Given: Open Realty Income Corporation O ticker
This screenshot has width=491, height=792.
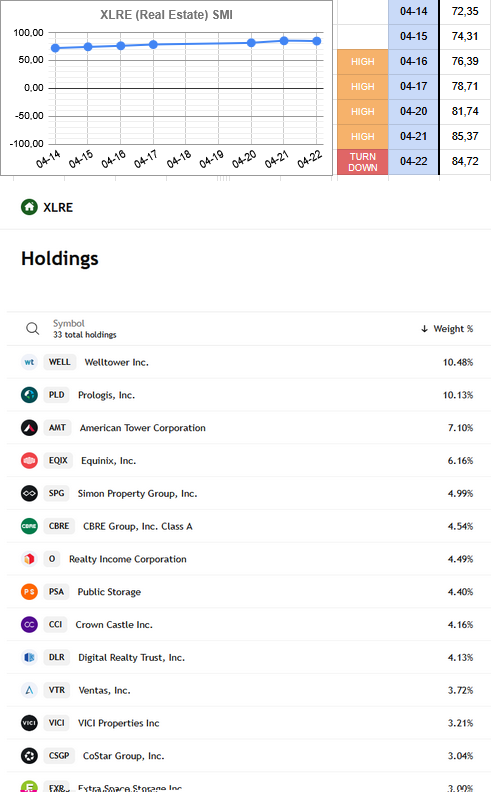Looking at the screenshot, I should pyautogui.click(x=52, y=559).
